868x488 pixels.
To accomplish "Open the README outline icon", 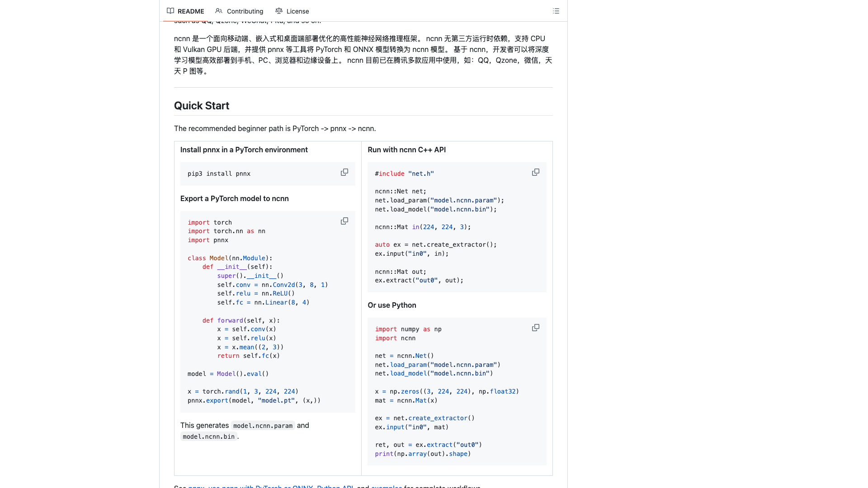I will 556,11.
